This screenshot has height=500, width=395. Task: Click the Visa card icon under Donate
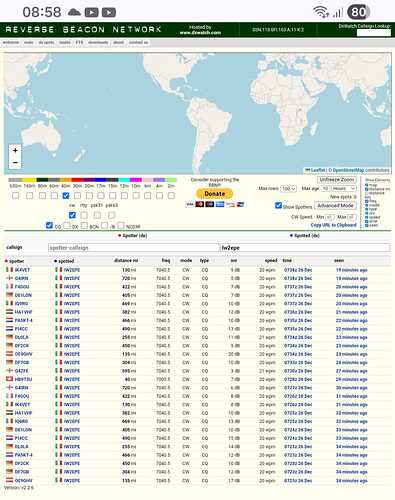coord(189,204)
